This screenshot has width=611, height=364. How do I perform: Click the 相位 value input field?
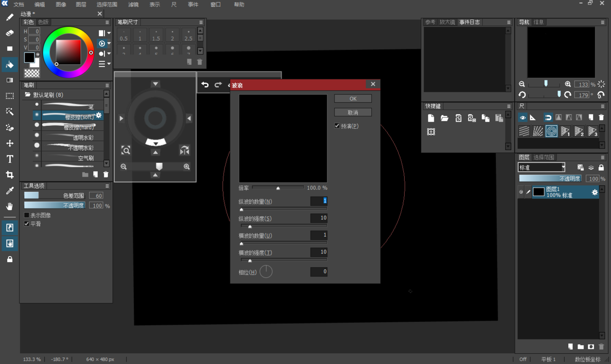coord(318,272)
